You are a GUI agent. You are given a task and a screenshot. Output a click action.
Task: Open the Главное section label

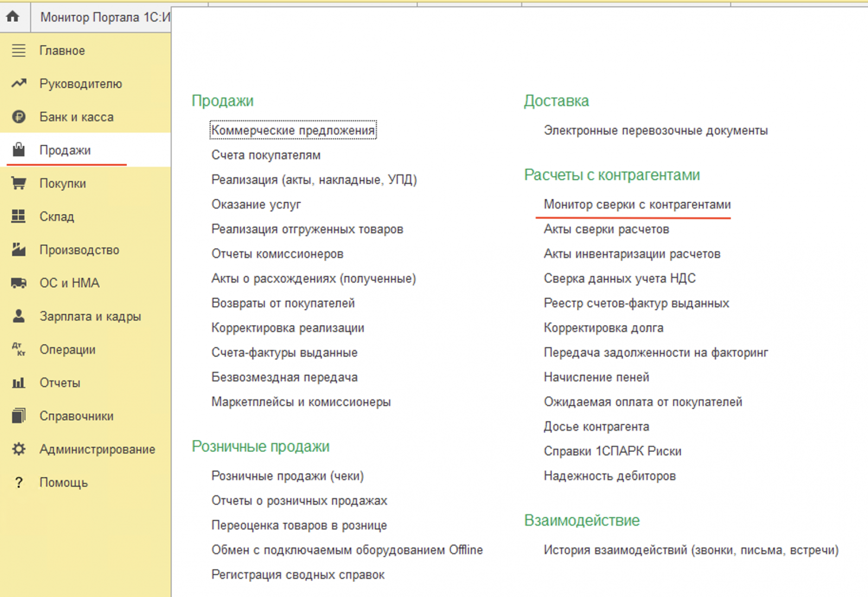pyautogui.click(x=62, y=50)
